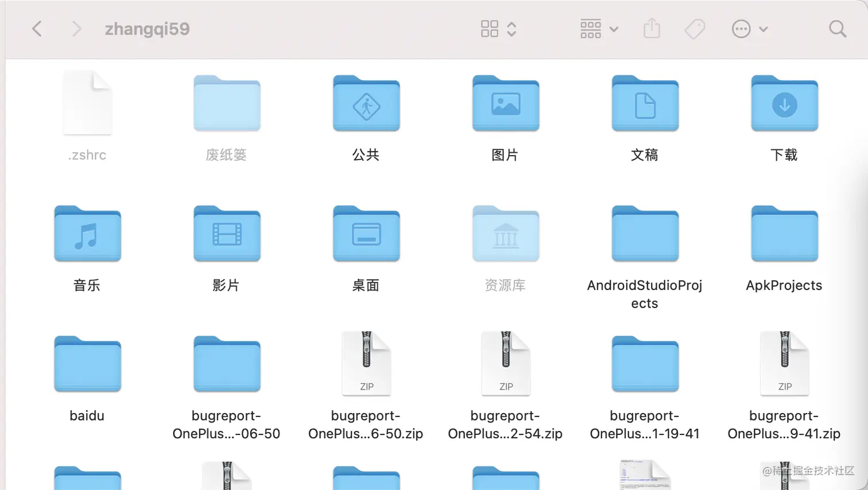This screenshot has height=490, width=868.
Task: Select the bugreport-OnePlus...6-50.zip archive icon
Action: tap(366, 363)
